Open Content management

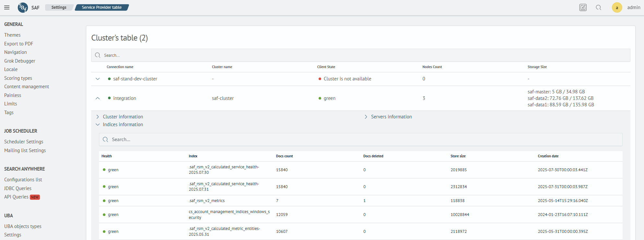coord(27,87)
